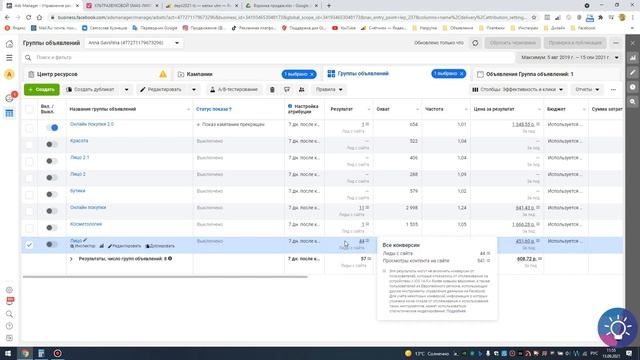Open the Правила dropdown

click(329, 89)
